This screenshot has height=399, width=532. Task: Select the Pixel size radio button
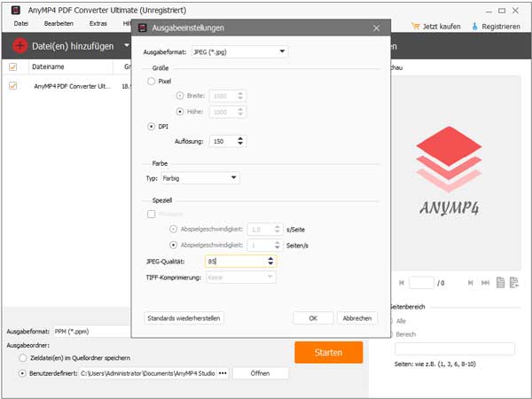[152, 81]
